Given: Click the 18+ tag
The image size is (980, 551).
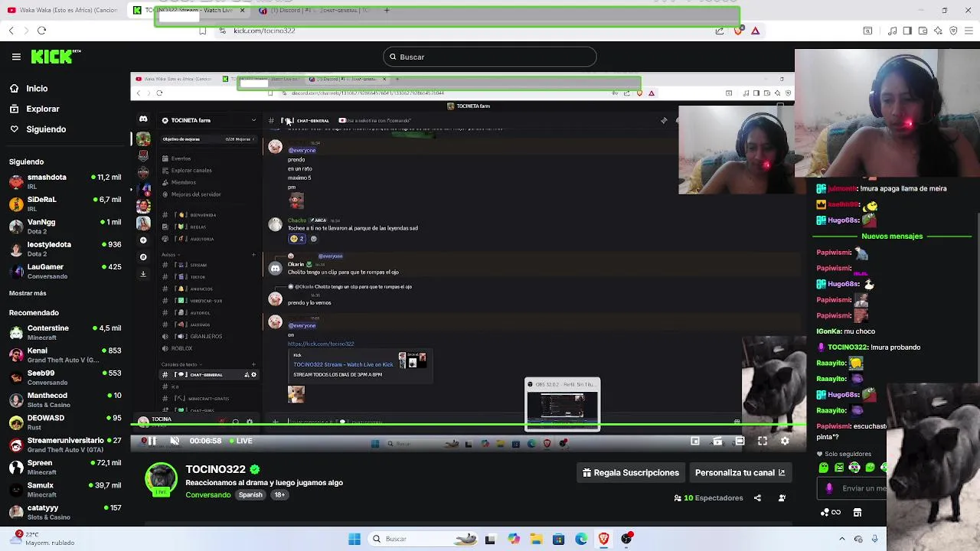Looking at the screenshot, I should 279,495.
